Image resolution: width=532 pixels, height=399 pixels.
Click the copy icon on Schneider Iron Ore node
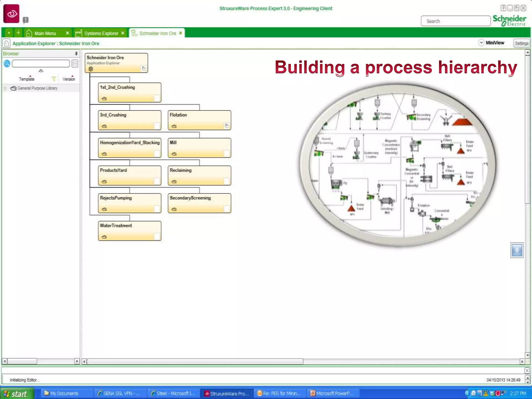pos(143,69)
